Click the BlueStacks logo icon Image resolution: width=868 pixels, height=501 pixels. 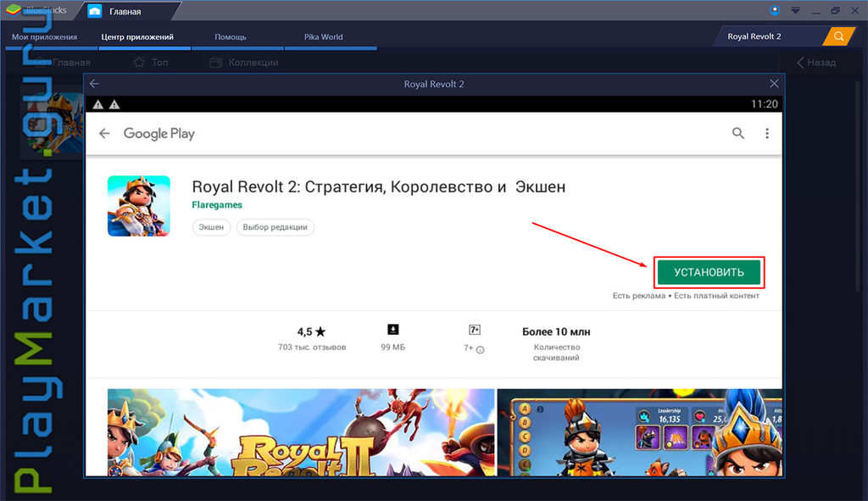point(14,10)
